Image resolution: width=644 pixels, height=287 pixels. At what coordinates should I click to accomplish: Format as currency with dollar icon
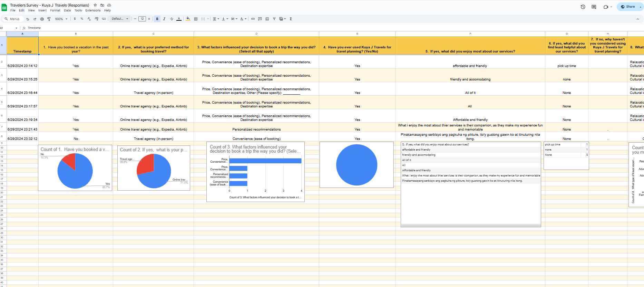(x=75, y=19)
